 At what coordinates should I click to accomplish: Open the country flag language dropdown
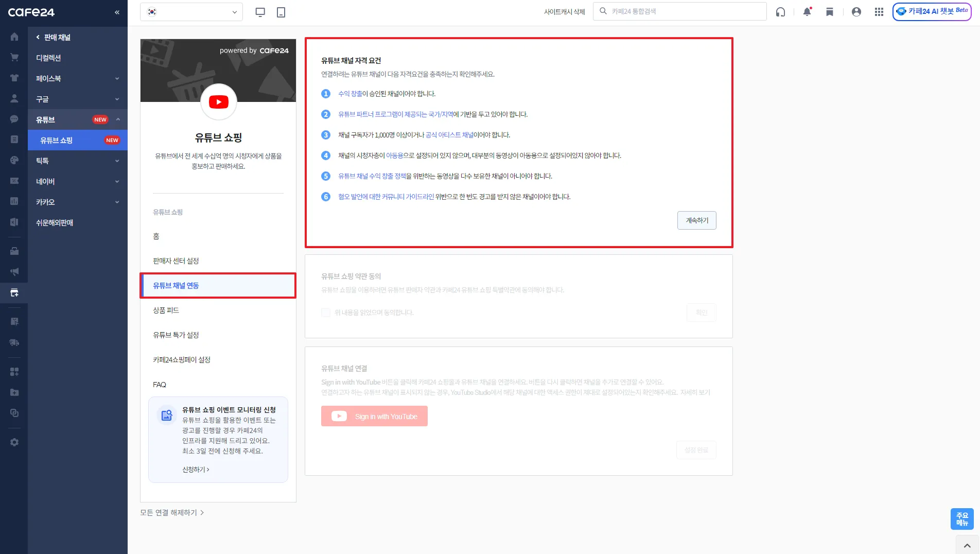(191, 12)
